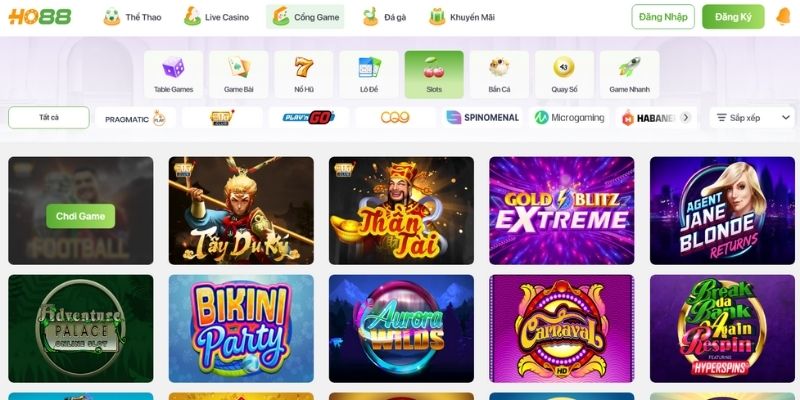Screen dimensions: 800x400
Task: Filter games by Microgaming provider
Action: [x=569, y=118]
